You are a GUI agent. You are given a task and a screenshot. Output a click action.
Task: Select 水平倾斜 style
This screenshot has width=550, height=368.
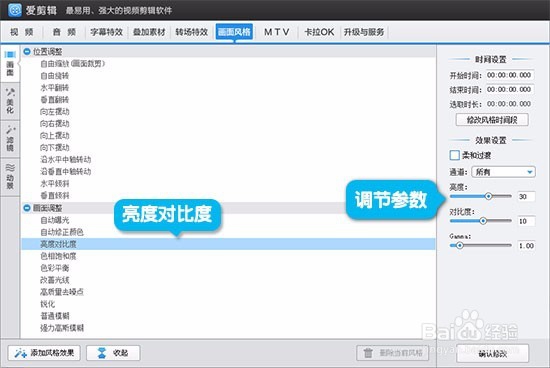[x=54, y=183]
